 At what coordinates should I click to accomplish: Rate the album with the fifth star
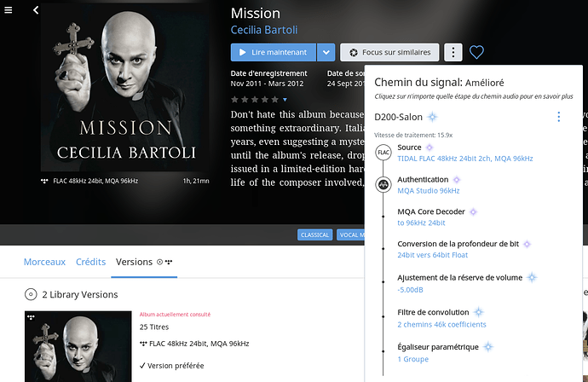[x=275, y=100]
